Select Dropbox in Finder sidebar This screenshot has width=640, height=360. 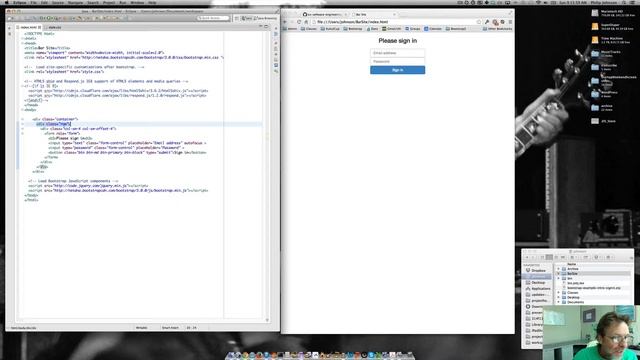click(536, 271)
